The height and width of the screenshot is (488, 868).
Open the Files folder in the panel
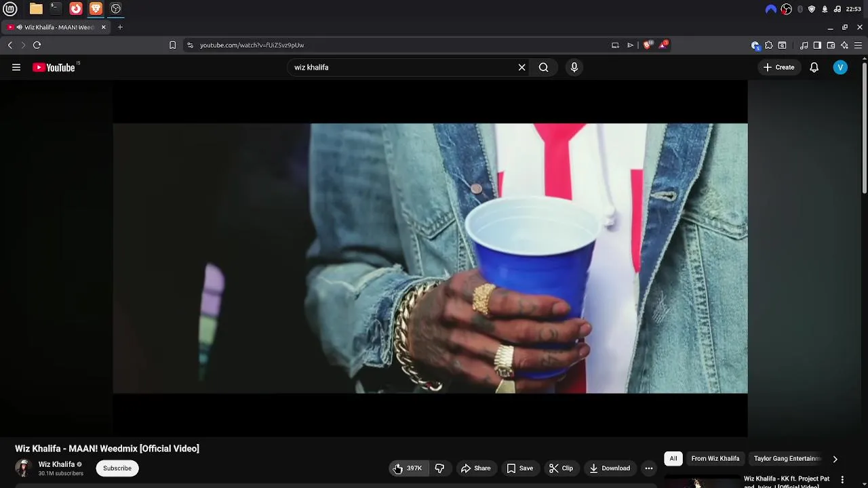(x=36, y=9)
